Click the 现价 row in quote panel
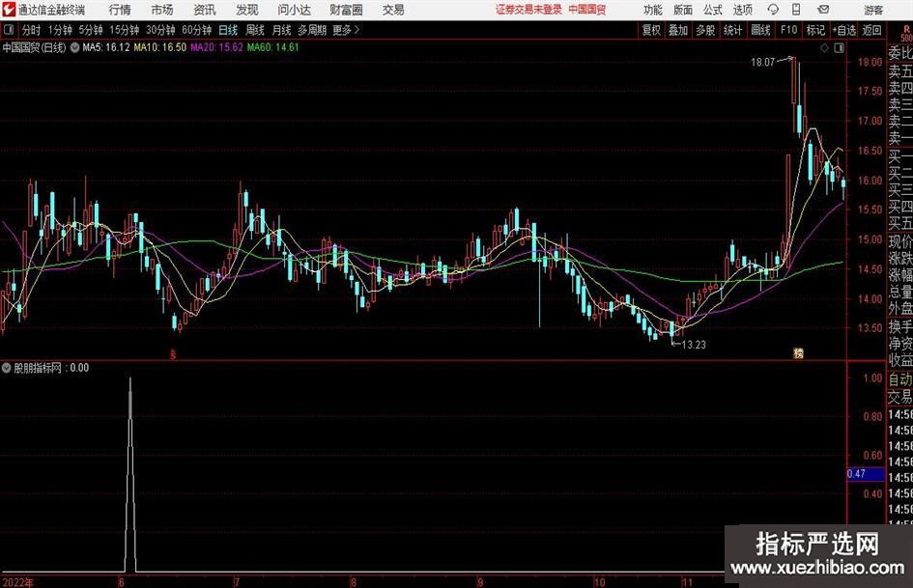 (x=899, y=240)
